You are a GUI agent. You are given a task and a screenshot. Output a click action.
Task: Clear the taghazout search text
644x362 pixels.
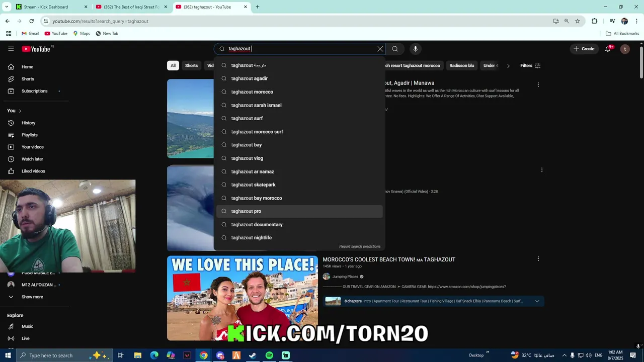coord(380,49)
